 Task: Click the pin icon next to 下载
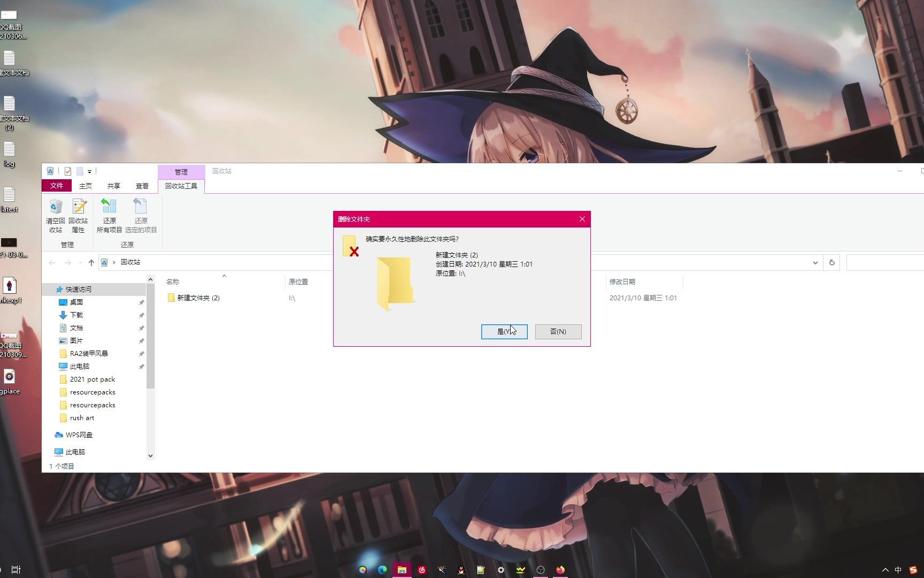(141, 315)
